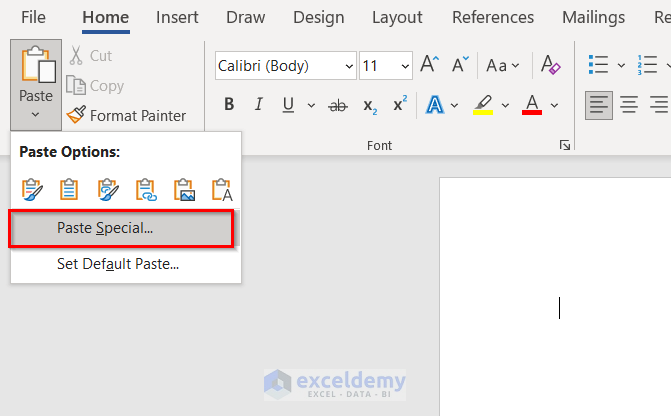The width and height of the screenshot is (671, 416).
Task: Increase font size with grow icon
Action: point(429,66)
